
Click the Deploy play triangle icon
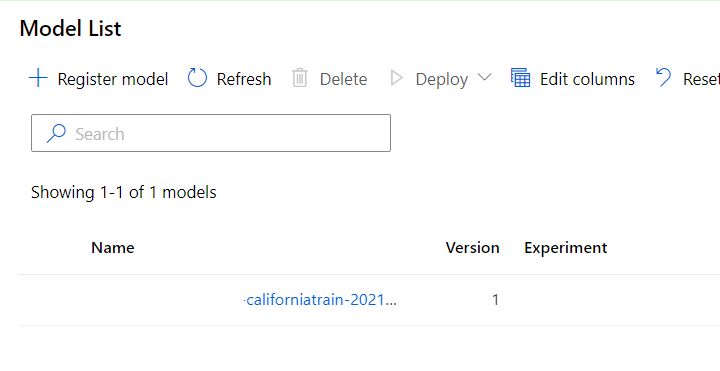click(396, 78)
